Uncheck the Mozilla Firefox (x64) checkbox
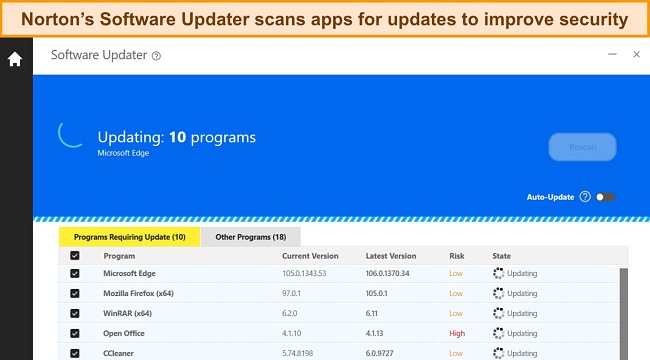This screenshot has width=650, height=360. [x=75, y=293]
